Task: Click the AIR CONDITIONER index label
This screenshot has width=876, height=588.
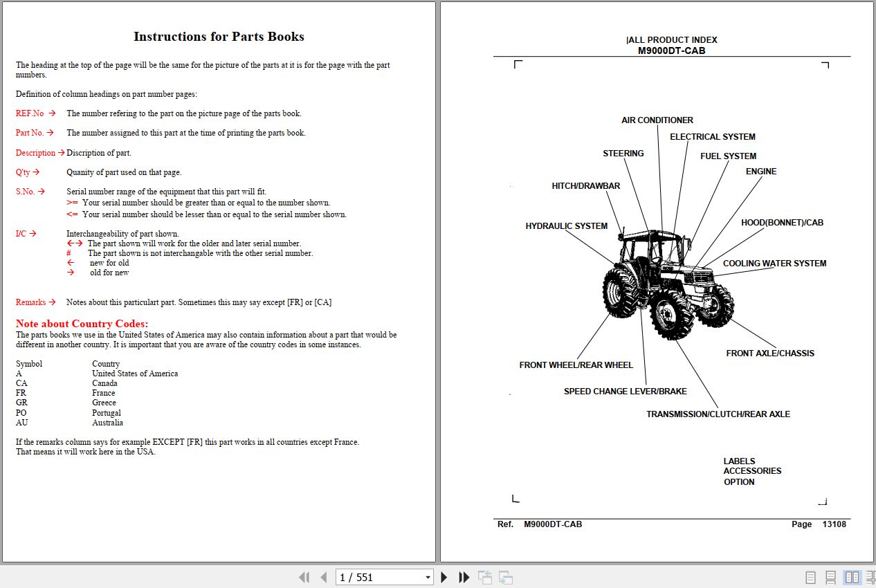Action: click(x=656, y=120)
